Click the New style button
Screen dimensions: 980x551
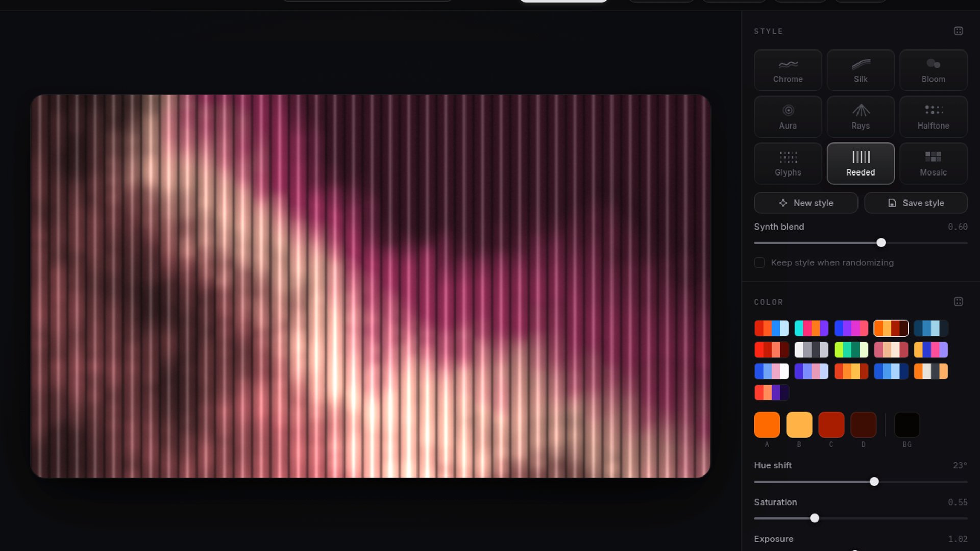tap(806, 203)
